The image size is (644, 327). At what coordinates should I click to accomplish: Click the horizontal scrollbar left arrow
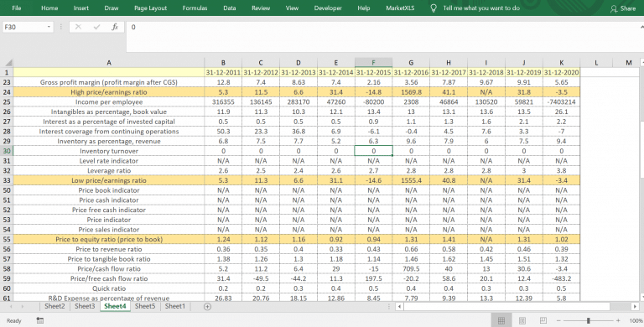coord(400,307)
